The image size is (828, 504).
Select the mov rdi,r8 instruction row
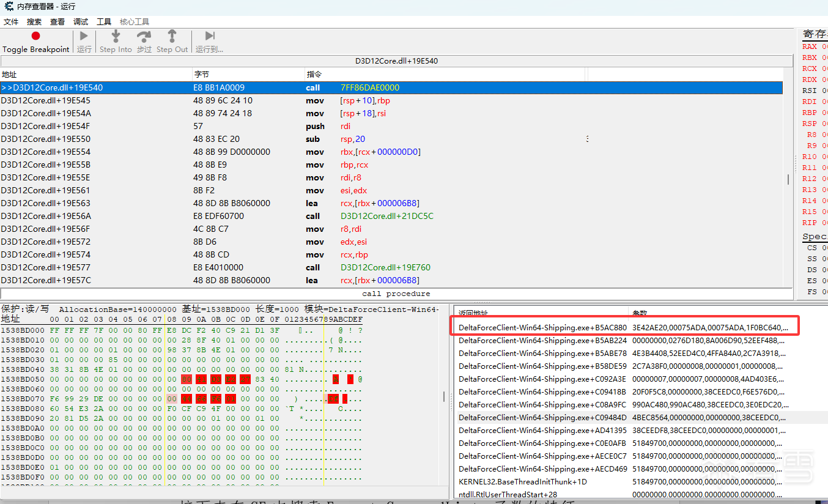(x=391, y=177)
